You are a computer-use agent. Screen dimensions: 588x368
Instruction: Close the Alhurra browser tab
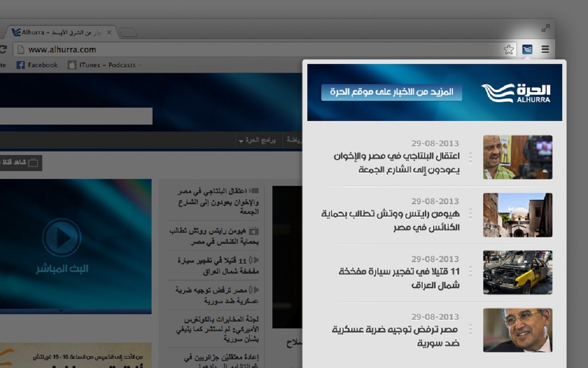[109, 33]
